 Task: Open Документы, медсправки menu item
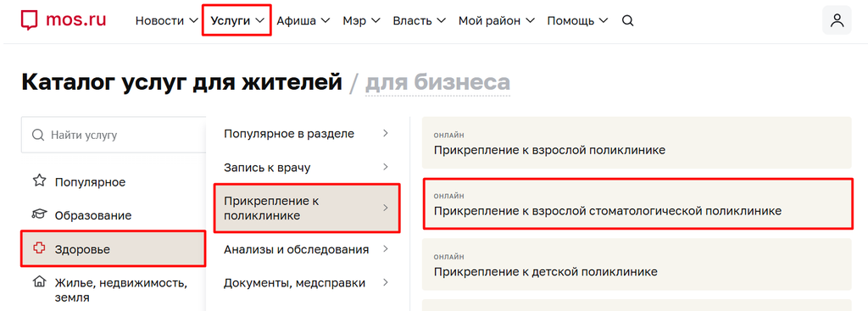(x=307, y=283)
